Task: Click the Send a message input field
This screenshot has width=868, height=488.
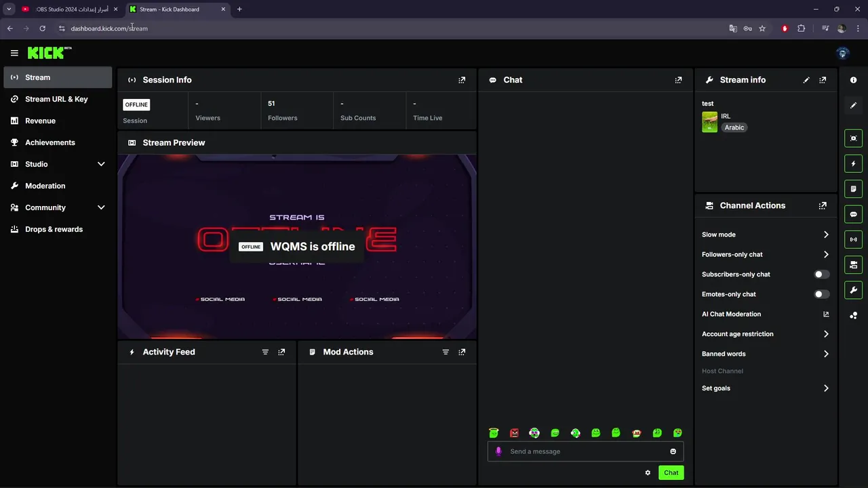Action: pyautogui.click(x=585, y=451)
